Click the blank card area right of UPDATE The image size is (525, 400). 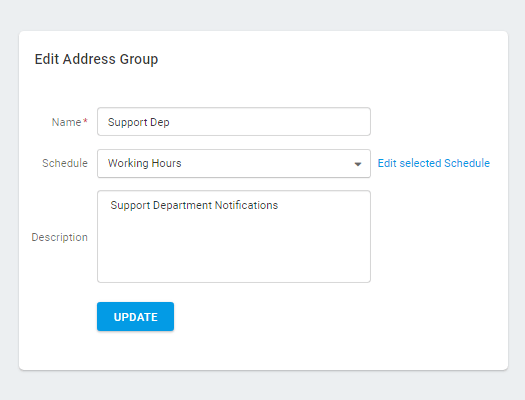pos(301,317)
